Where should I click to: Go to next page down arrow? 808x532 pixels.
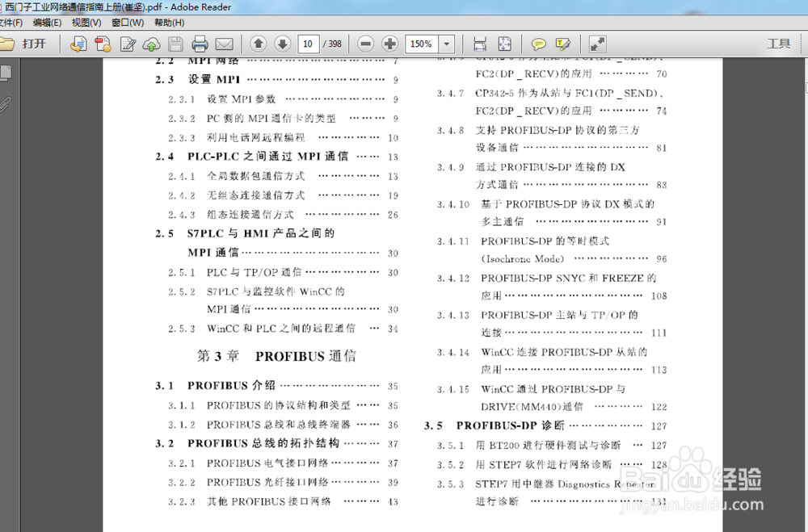pyautogui.click(x=282, y=44)
